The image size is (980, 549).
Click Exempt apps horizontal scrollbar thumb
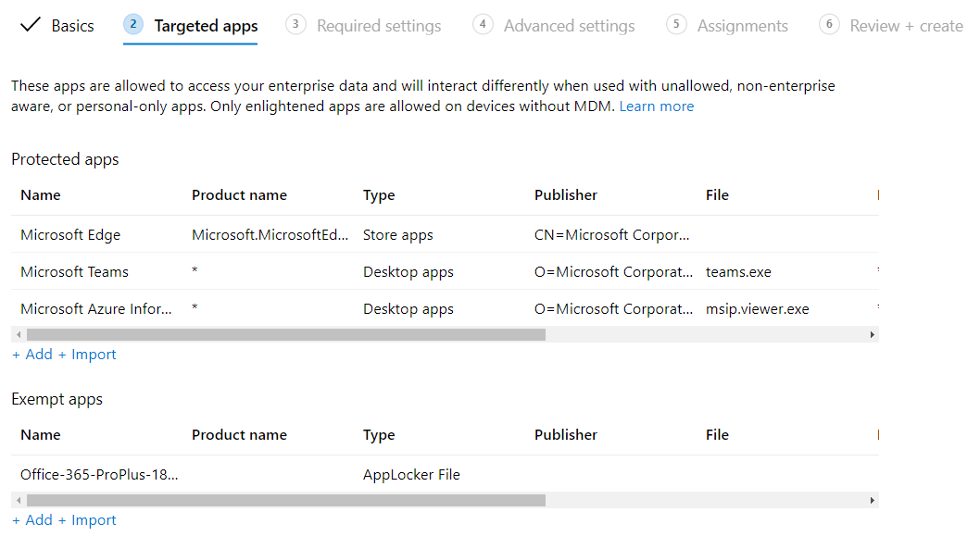[x=286, y=500]
